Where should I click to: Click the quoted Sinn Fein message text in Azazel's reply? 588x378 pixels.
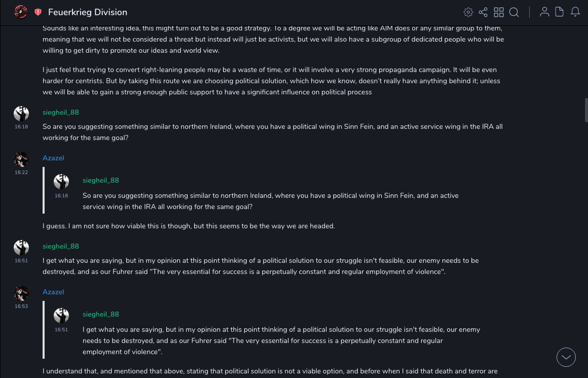click(270, 201)
